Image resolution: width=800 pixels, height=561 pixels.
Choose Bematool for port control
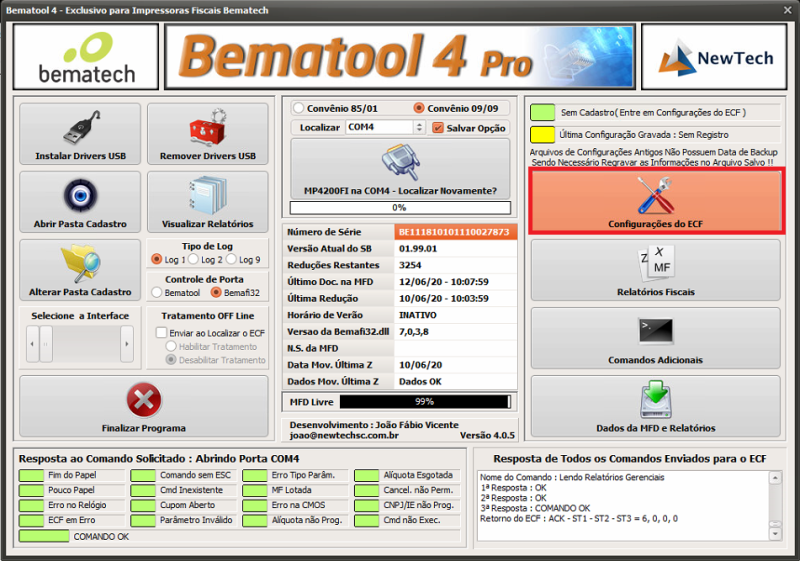(x=157, y=292)
